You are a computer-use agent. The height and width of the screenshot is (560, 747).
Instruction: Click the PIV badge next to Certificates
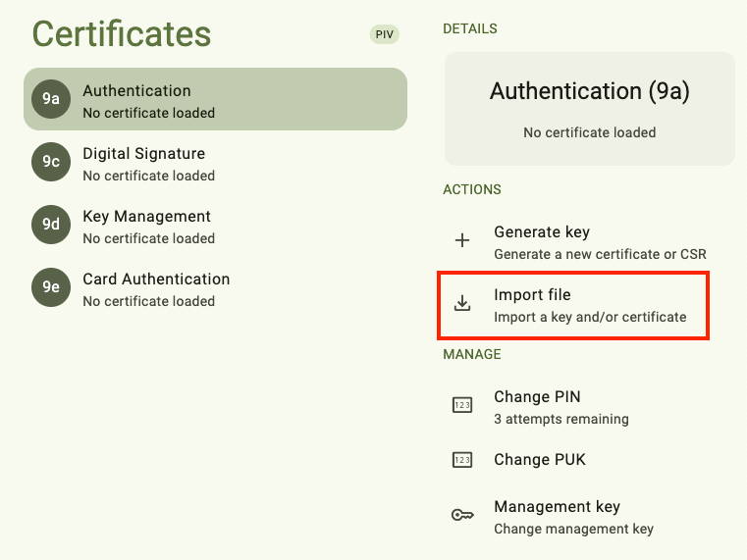384,34
